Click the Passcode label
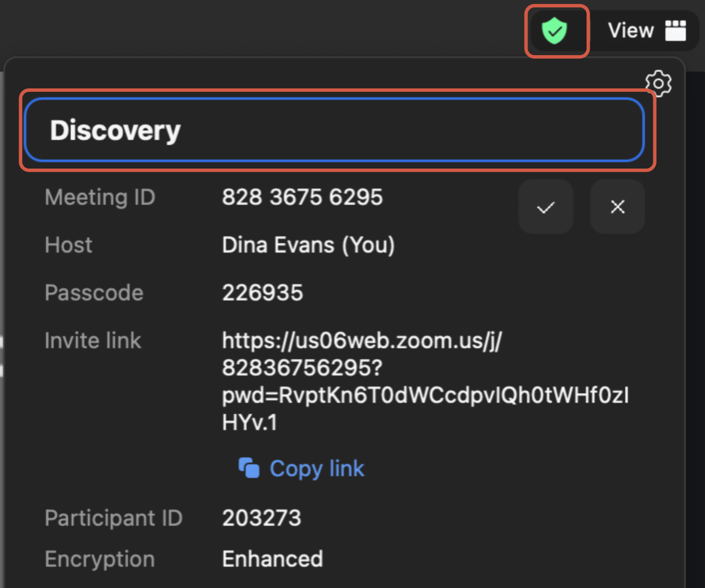 pyautogui.click(x=94, y=293)
